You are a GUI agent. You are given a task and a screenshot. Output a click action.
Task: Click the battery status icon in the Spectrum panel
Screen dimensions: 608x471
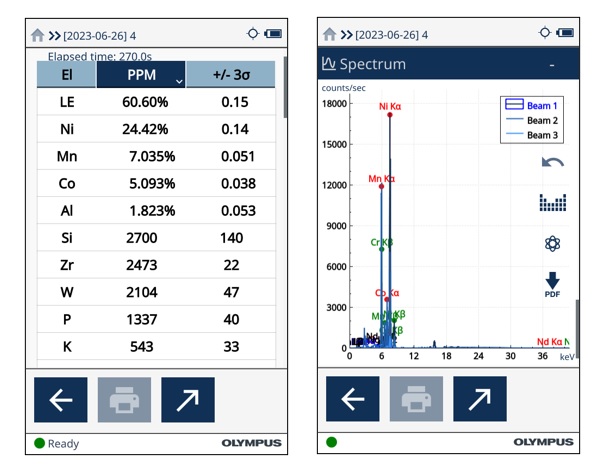[567, 34]
